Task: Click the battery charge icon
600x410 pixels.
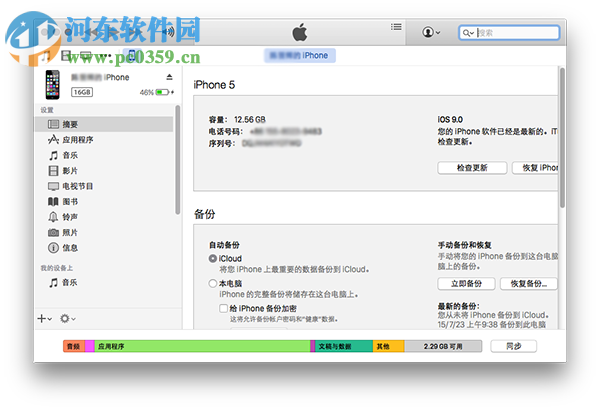Action: (162, 92)
